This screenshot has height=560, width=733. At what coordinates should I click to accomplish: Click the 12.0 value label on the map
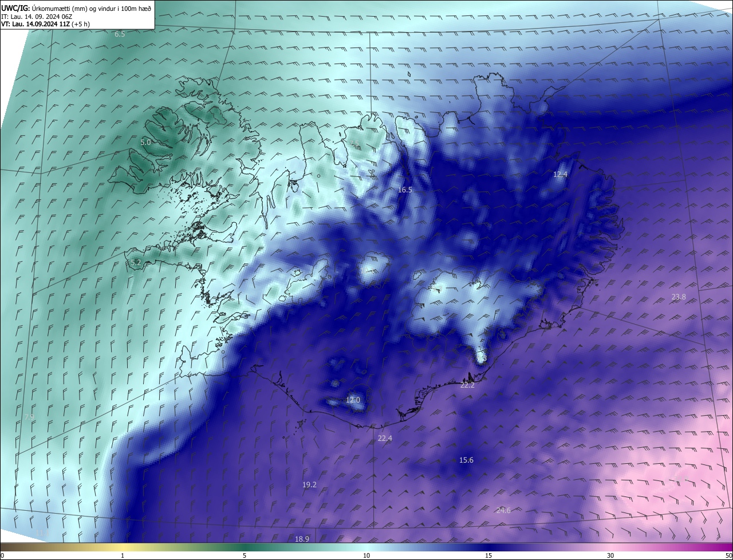(x=353, y=400)
